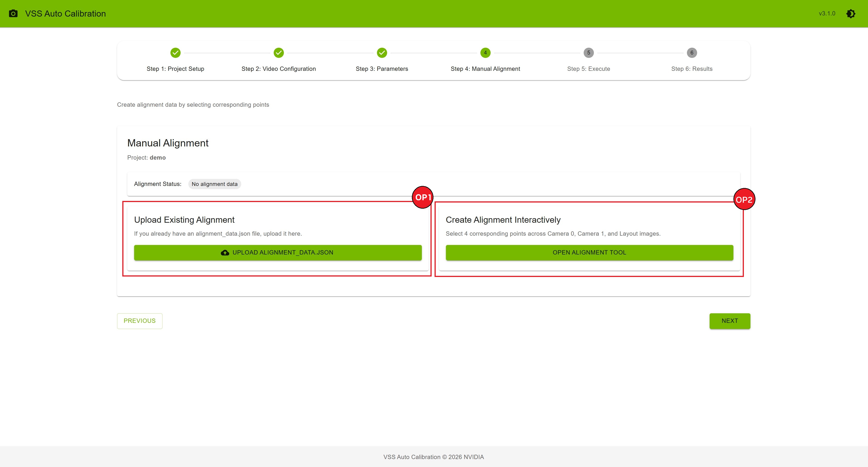Go to Step 1: Project Setup label
Viewport: 868px width, 467px height.
coord(175,69)
